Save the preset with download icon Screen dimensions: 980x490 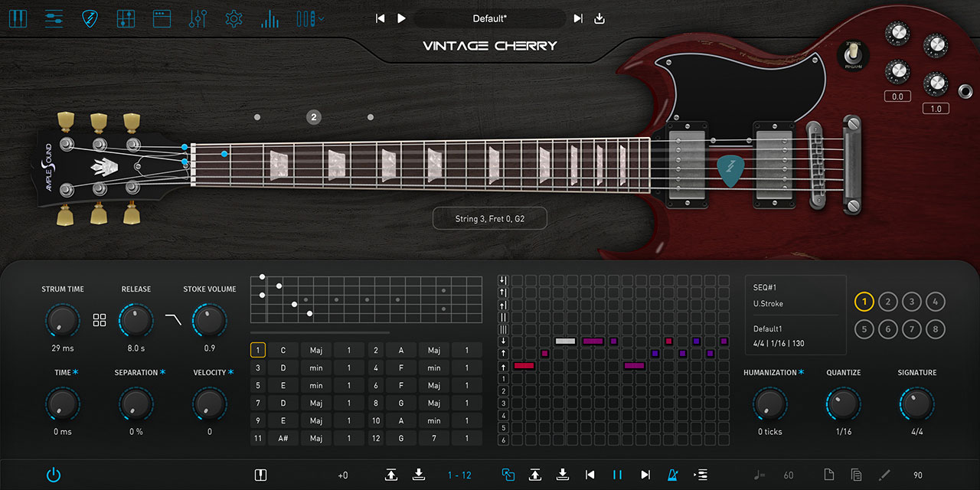pos(599,18)
